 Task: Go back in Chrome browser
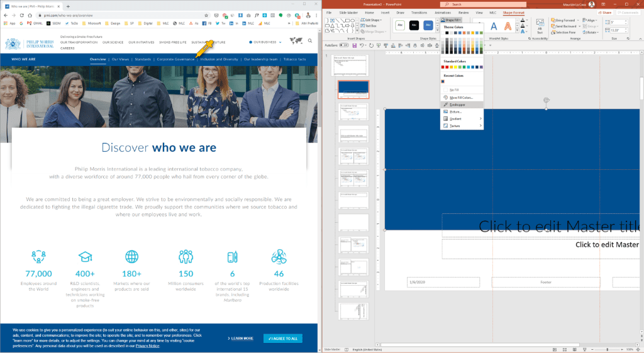5,15
